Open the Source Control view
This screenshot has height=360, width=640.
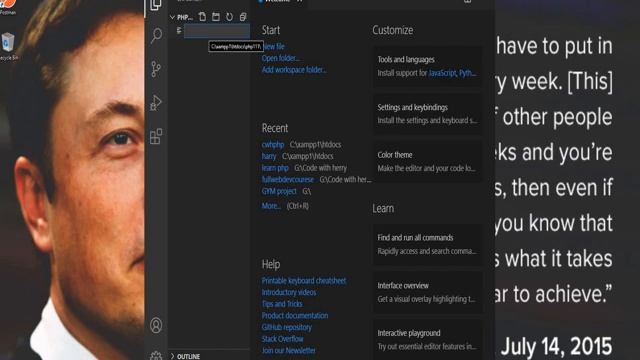pyautogui.click(x=156, y=69)
